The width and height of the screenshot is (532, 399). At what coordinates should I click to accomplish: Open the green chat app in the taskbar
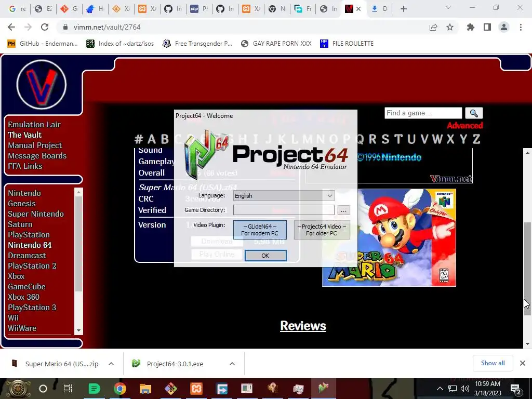point(95,389)
